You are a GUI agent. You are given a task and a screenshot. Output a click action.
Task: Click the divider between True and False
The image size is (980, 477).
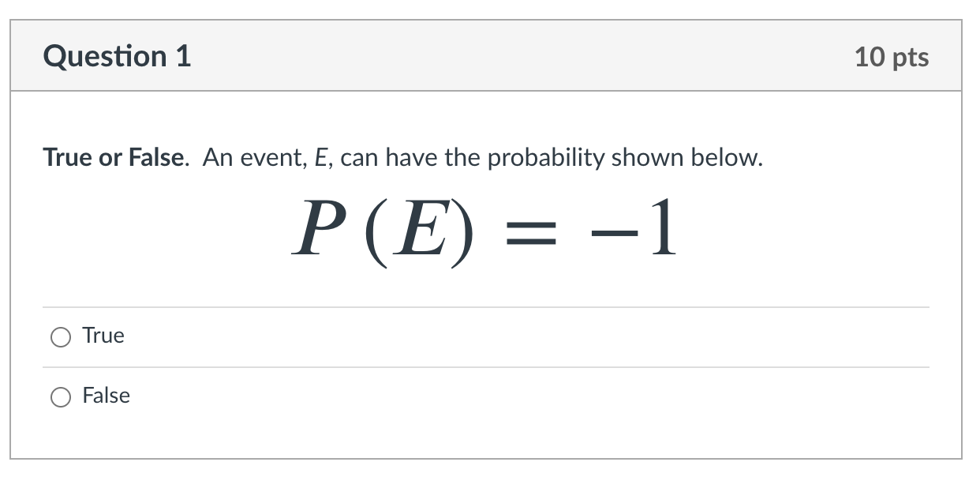pyautogui.click(x=487, y=366)
